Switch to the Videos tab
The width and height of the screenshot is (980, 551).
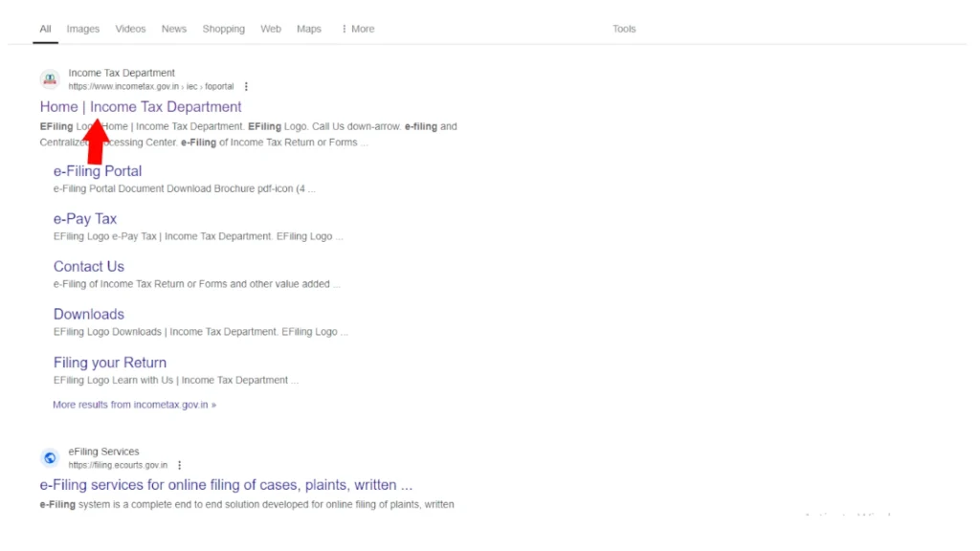(x=130, y=29)
